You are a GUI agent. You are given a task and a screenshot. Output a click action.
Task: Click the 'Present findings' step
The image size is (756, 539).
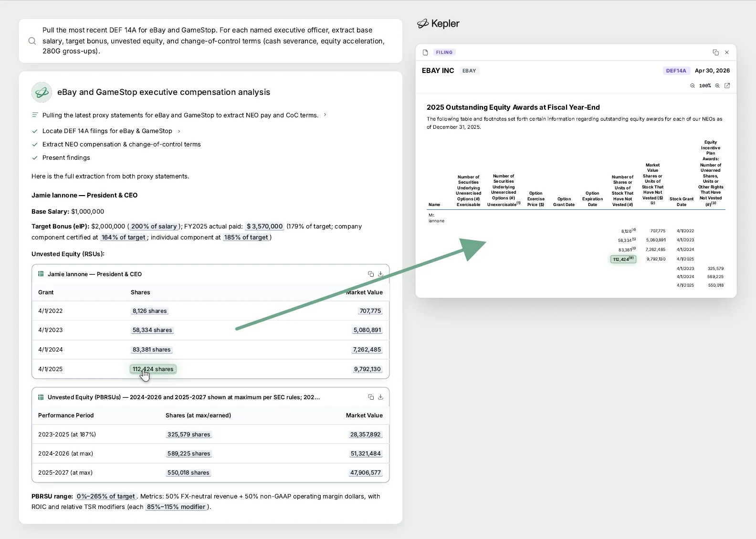coord(66,158)
